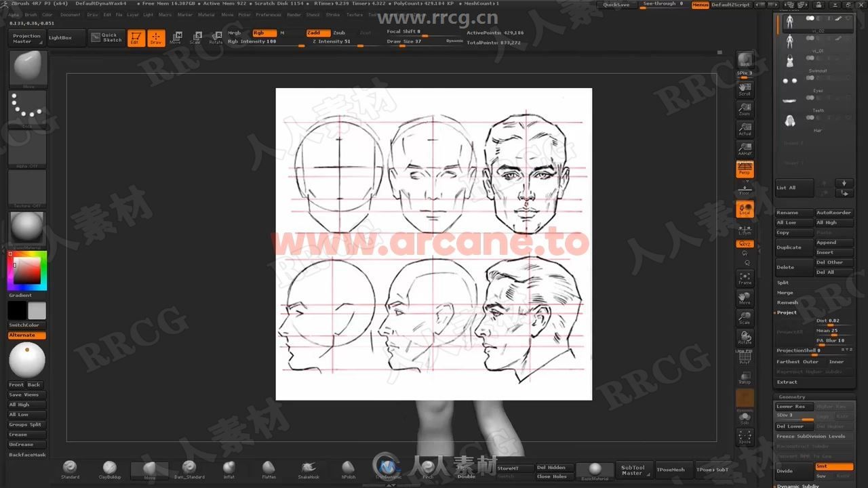Screen dimensions: 868x488
Task: Click the Scale view icon in right shelf
Action: point(745,318)
